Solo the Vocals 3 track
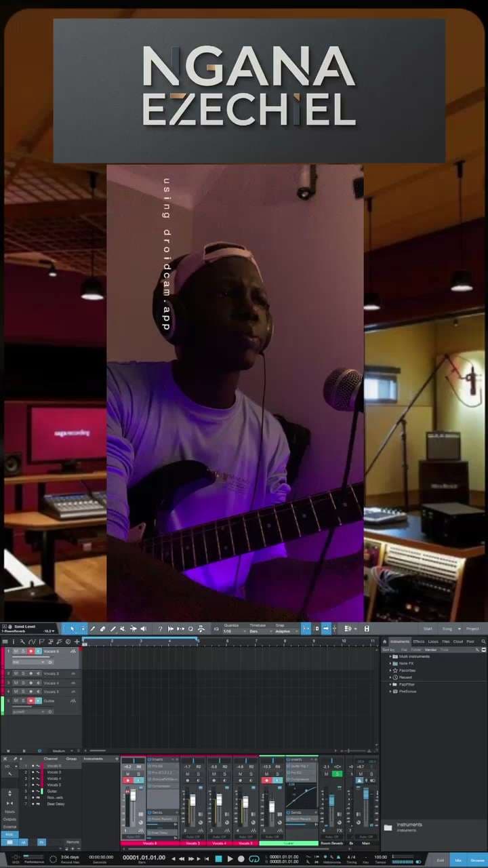Screen dimensions: 488x868 [23, 673]
